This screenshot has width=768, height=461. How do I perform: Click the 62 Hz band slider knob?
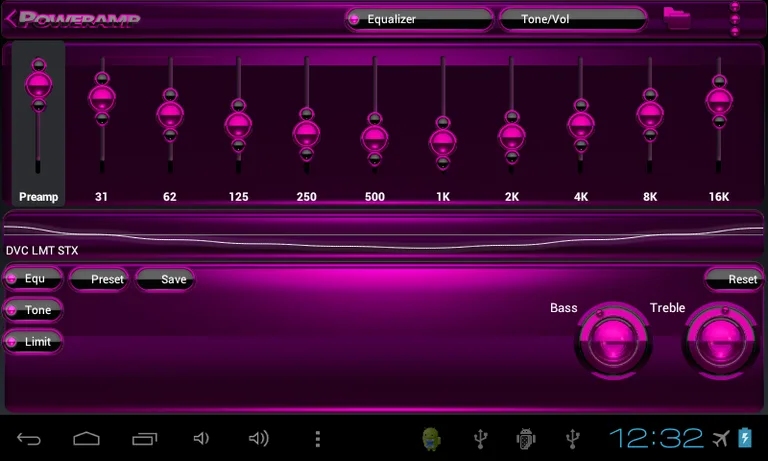click(x=170, y=115)
